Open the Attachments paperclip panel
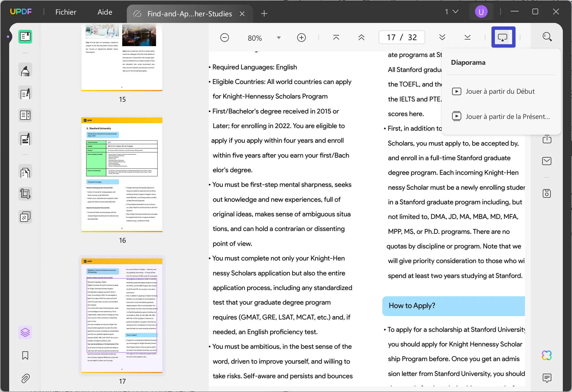This screenshot has height=392, width=572. point(25,378)
